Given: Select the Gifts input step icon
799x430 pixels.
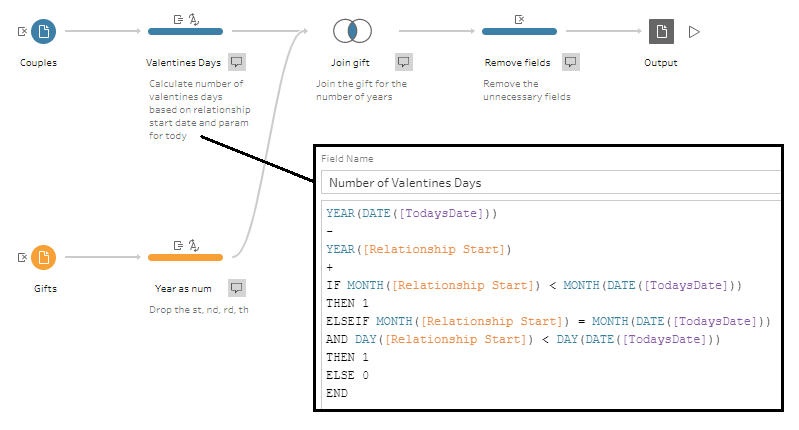Looking at the screenshot, I should point(44,258).
